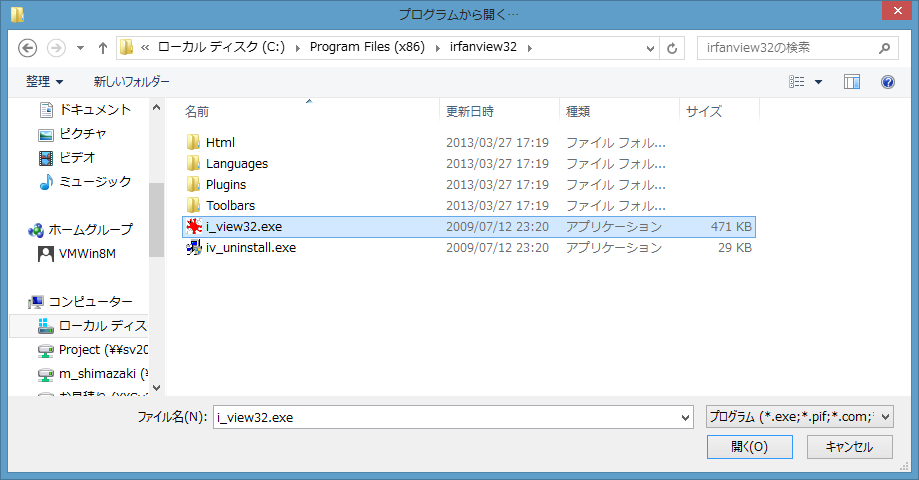The image size is (919, 480).
Task: Expand the arrow after ローカル ディスク (C:)
Action: click(298, 48)
